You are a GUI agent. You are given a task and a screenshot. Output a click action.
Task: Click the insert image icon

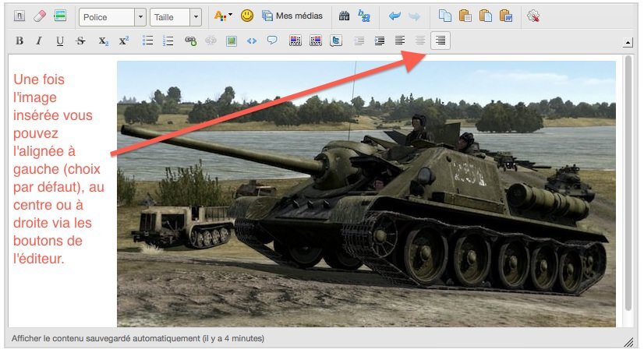(232, 41)
